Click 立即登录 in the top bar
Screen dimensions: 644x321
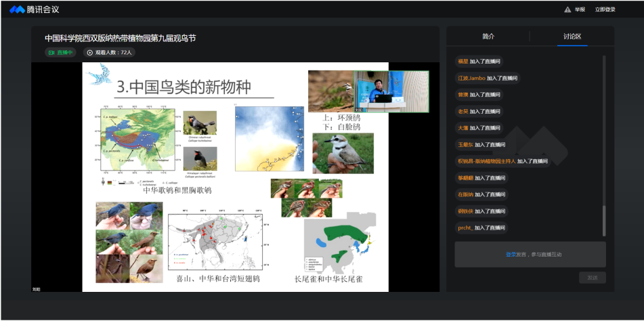click(605, 9)
